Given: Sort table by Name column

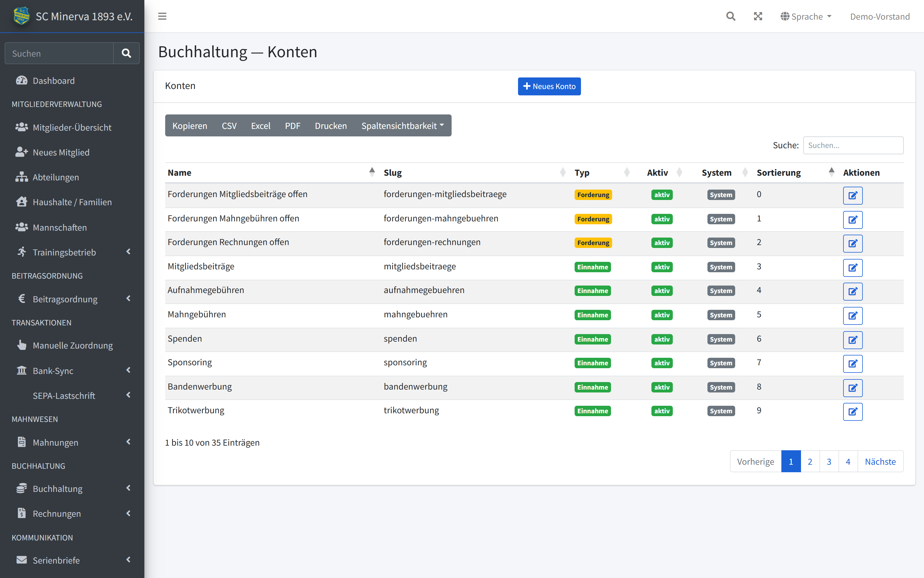Looking at the screenshot, I should tap(273, 173).
